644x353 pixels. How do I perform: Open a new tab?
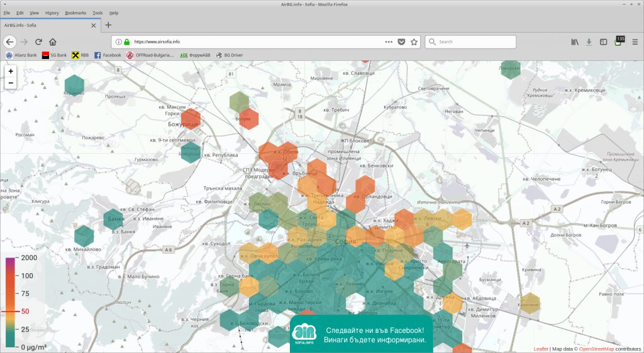point(108,25)
